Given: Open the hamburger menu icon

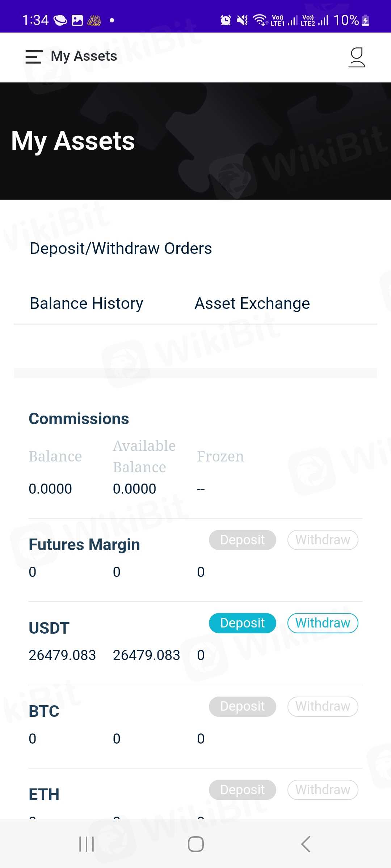Looking at the screenshot, I should (x=34, y=57).
